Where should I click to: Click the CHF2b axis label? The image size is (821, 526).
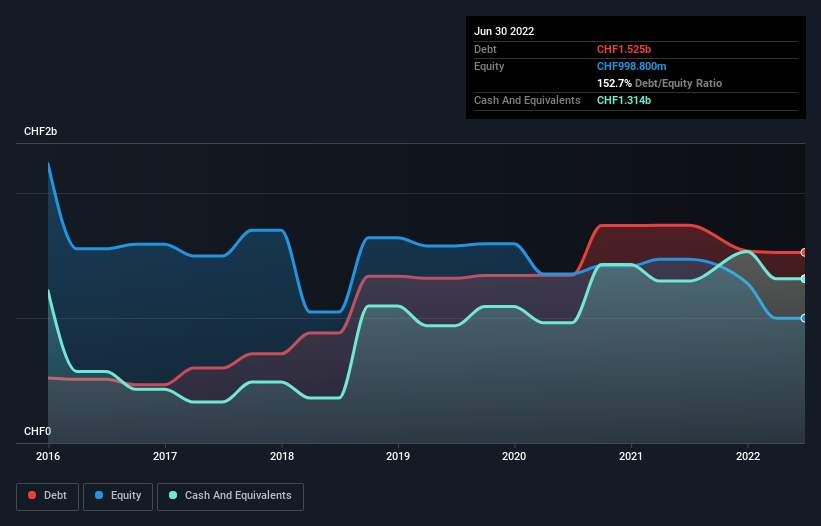[40, 131]
